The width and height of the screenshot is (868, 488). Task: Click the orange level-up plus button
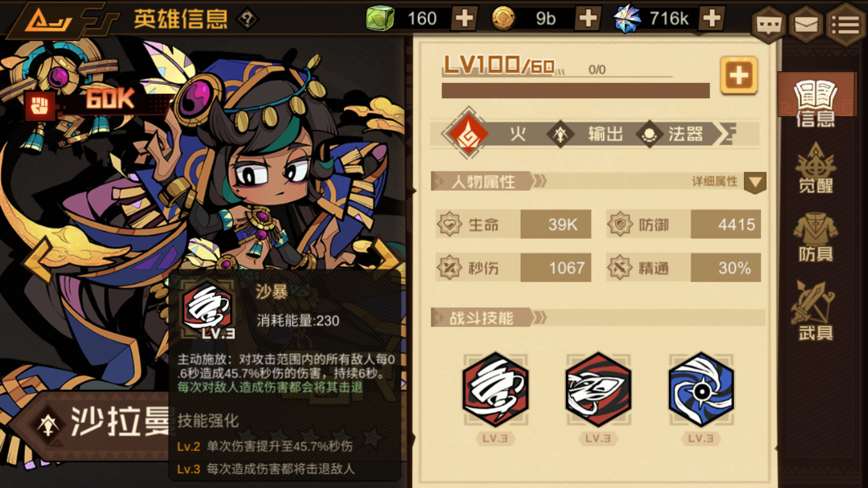(739, 75)
